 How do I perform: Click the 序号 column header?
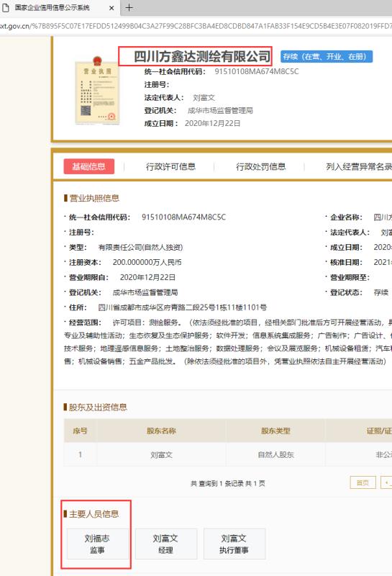80,431
